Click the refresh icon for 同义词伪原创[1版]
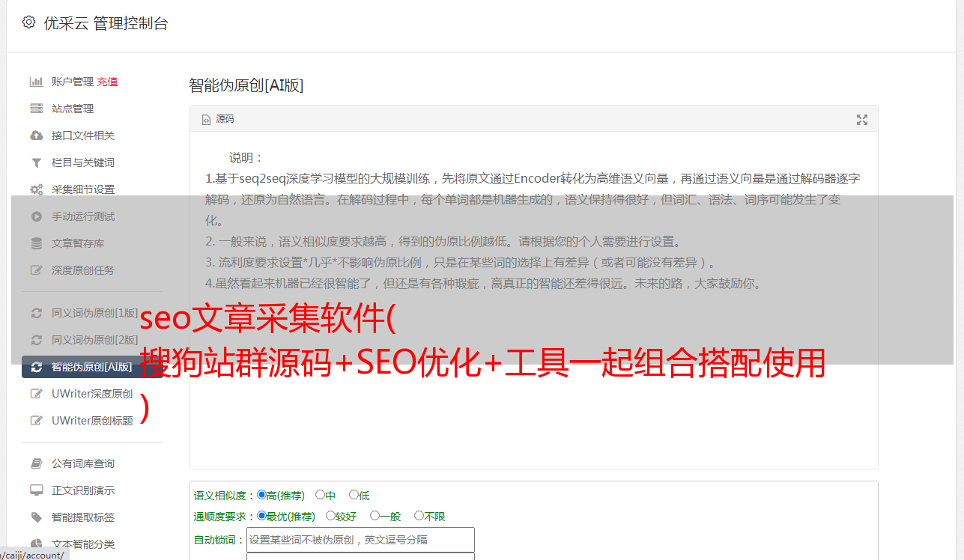The width and height of the screenshot is (964, 560). point(36,313)
